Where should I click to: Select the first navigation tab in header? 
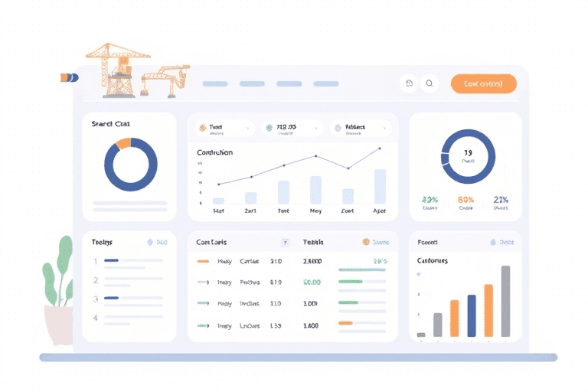(x=215, y=84)
